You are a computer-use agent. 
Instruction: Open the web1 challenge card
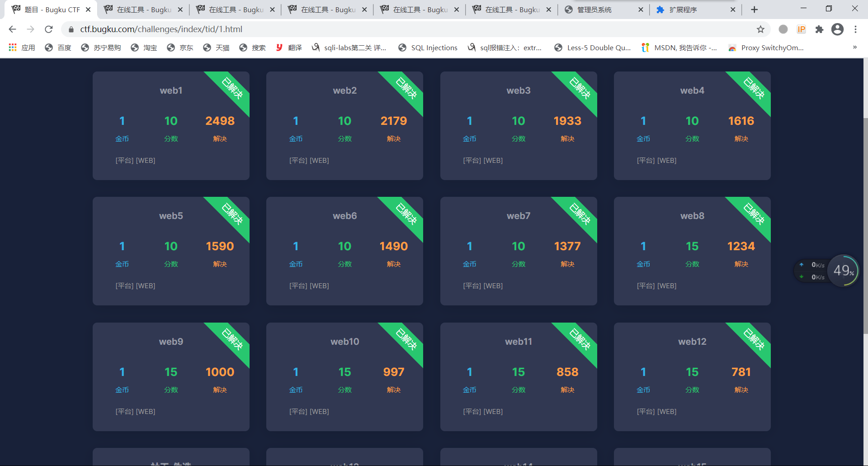coord(171,125)
